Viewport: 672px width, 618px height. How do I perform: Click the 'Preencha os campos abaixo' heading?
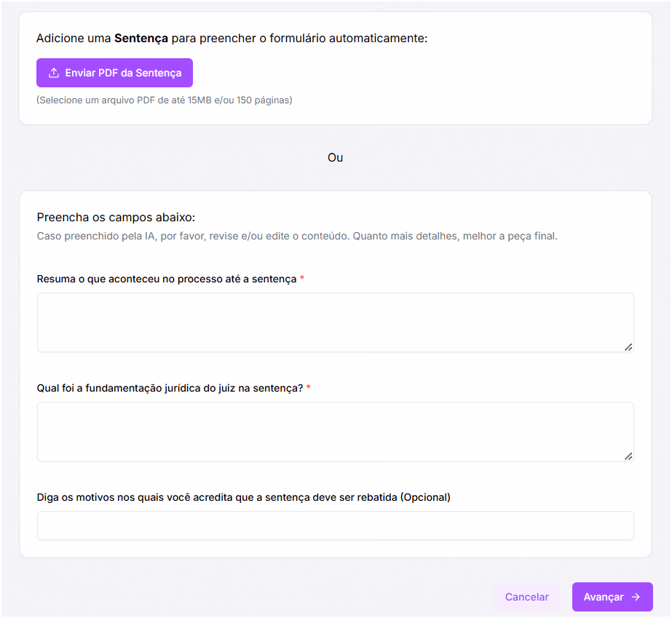(x=116, y=218)
